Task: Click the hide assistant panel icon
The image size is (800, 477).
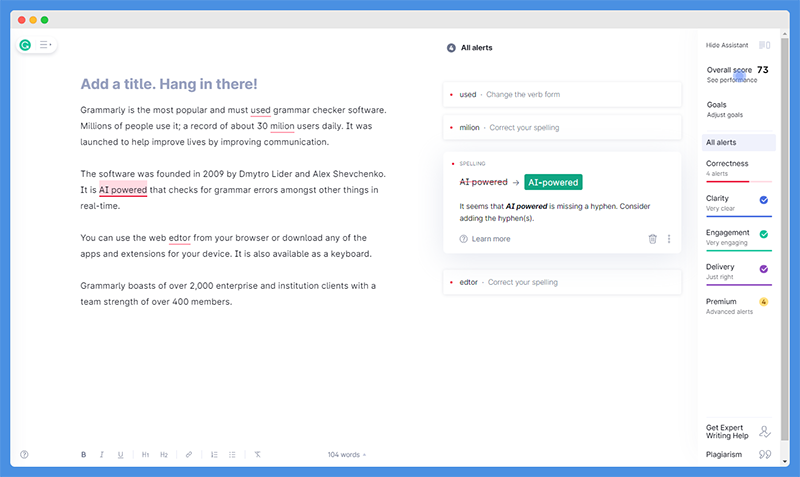Action: click(764, 45)
